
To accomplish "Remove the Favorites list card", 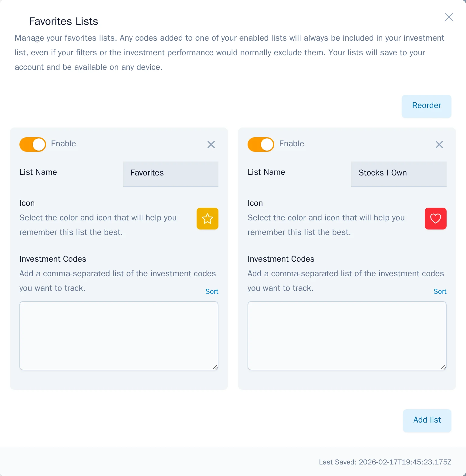I will [211, 144].
